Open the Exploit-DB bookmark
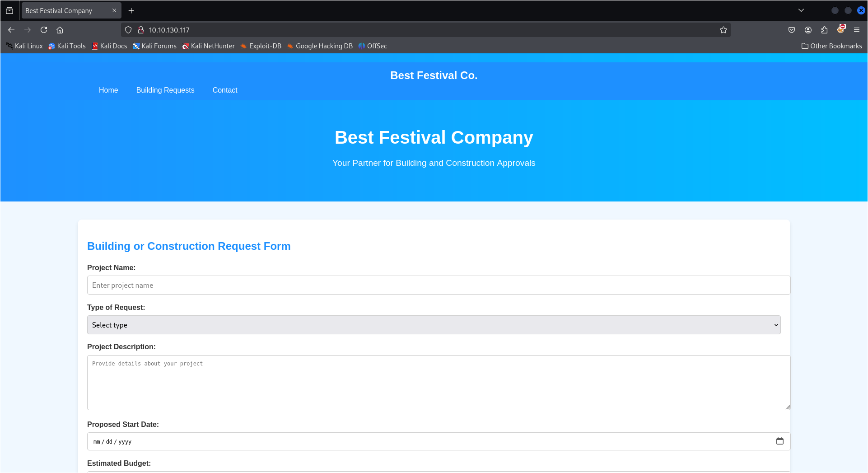The width and height of the screenshot is (868, 473). [x=261, y=46]
